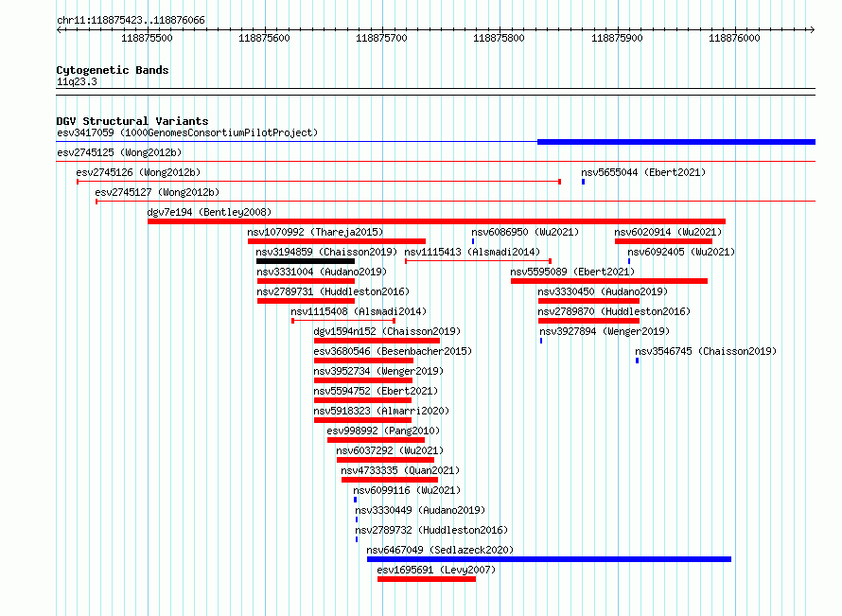Open nsv1070992 (Thareja2015) variant
The width and height of the screenshot is (842, 616).
tap(315, 232)
